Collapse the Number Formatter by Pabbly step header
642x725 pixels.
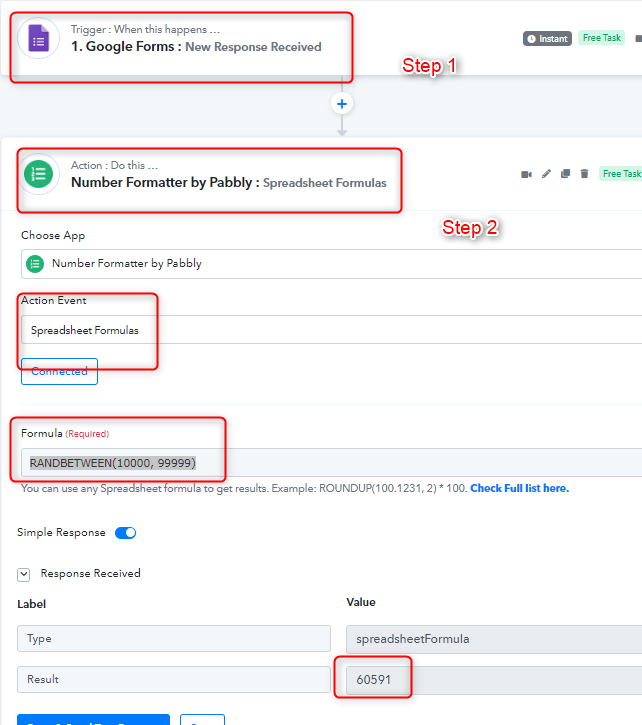[x=228, y=183]
